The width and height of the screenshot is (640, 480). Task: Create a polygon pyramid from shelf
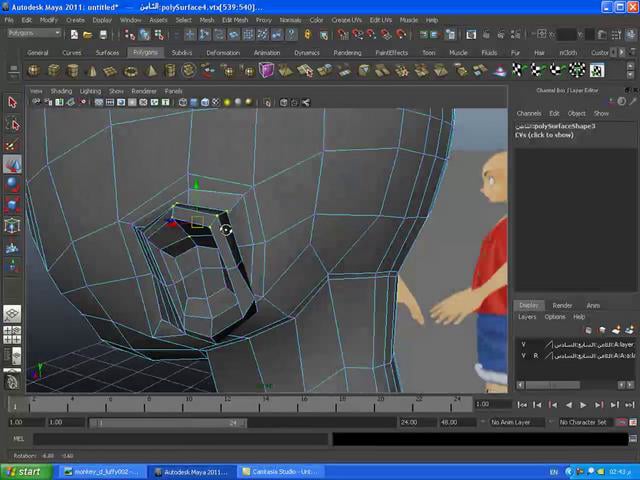coord(151,71)
